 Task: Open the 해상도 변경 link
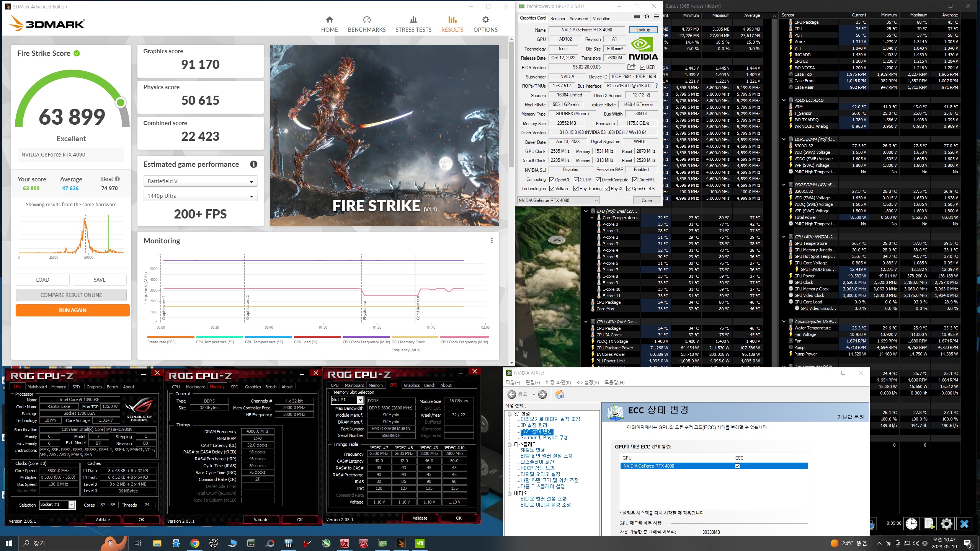coord(532,450)
